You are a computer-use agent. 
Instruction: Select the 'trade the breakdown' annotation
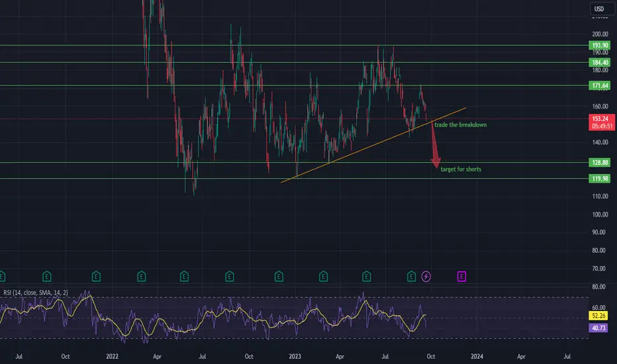click(460, 124)
